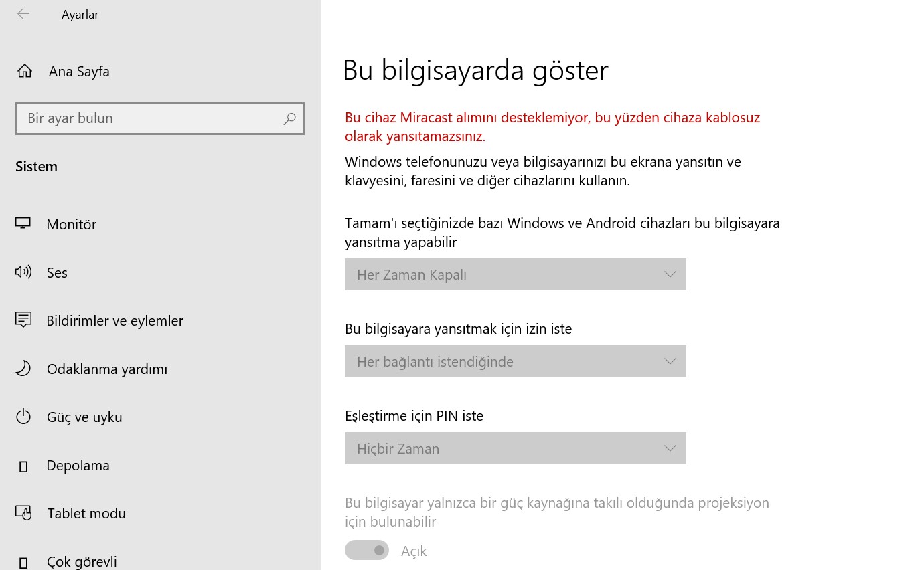The image size is (924, 570).
Task: Click 'Eşleştirme için PIN iste' label
Action: [414, 416]
